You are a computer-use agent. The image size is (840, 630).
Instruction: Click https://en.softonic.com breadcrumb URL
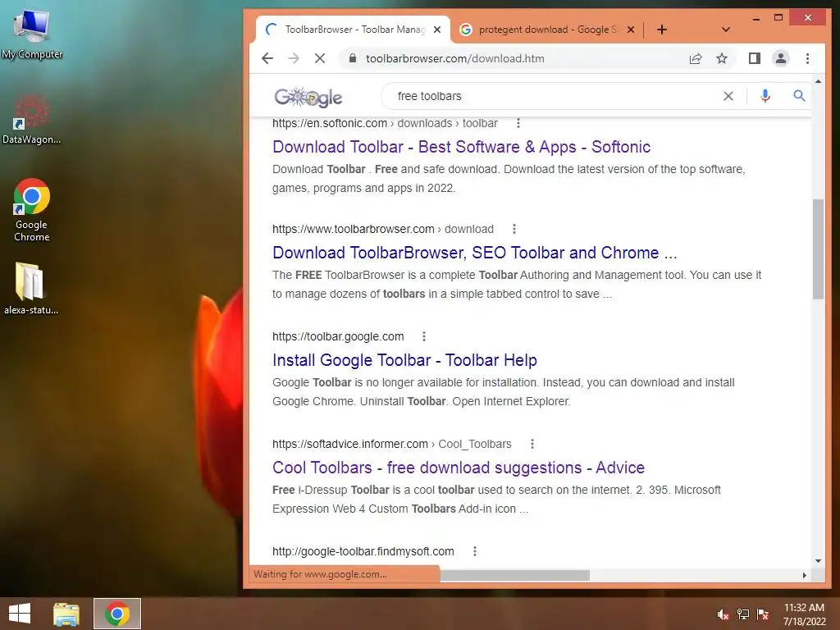(330, 123)
